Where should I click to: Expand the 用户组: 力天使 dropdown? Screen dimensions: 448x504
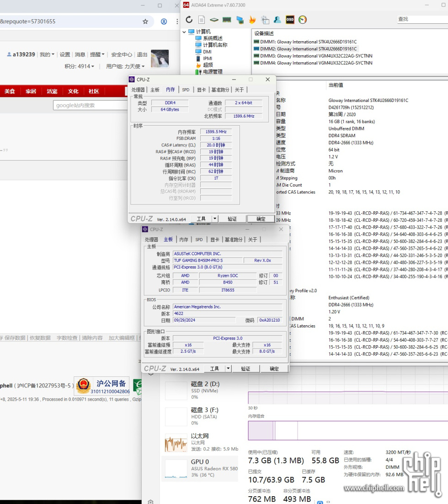(x=125, y=66)
